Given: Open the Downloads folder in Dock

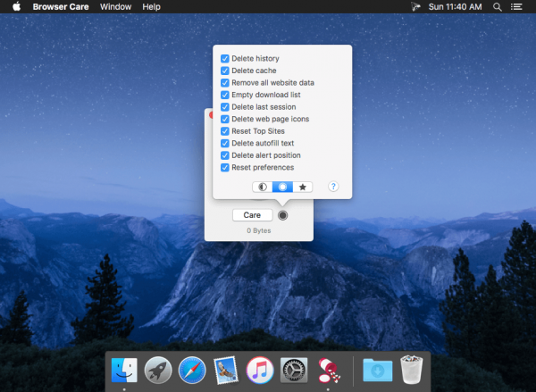Looking at the screenshot, I should click(378, 371).
